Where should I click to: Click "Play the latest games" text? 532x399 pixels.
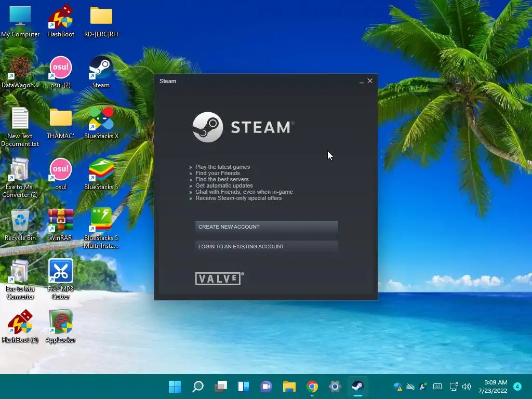tap(222, 167)
